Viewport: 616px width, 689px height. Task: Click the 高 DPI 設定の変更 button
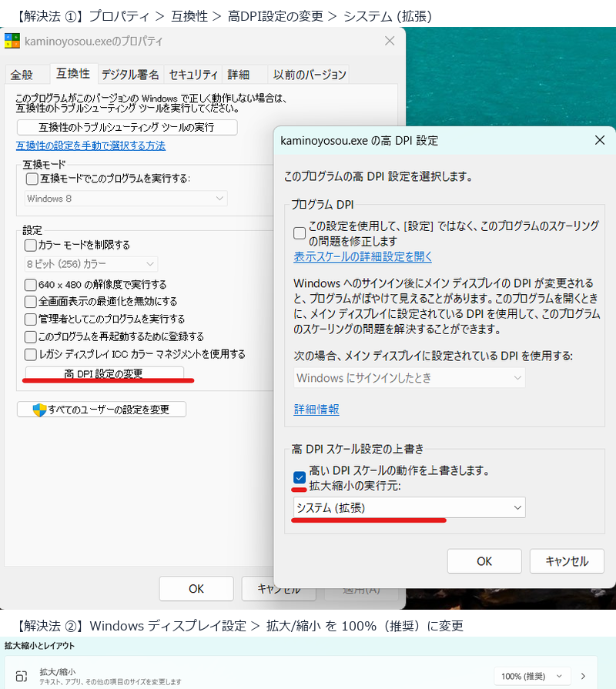[x=104, y=373]
